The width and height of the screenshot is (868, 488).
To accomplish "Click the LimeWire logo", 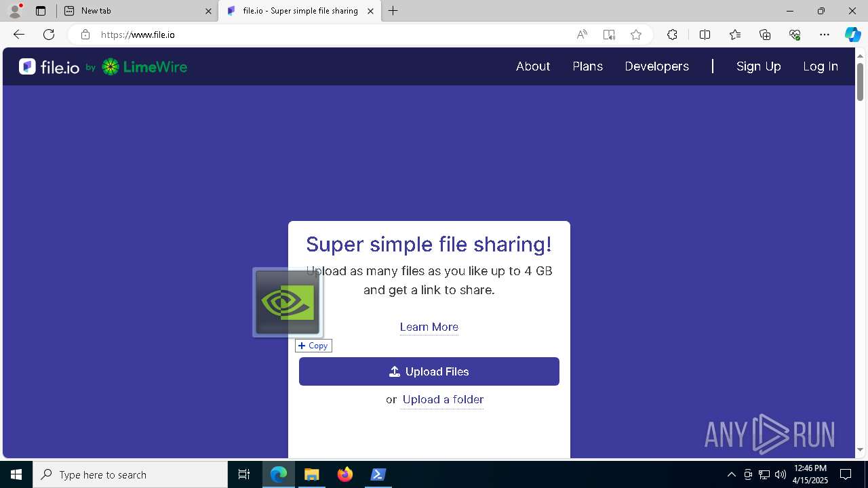I will 144,66.
